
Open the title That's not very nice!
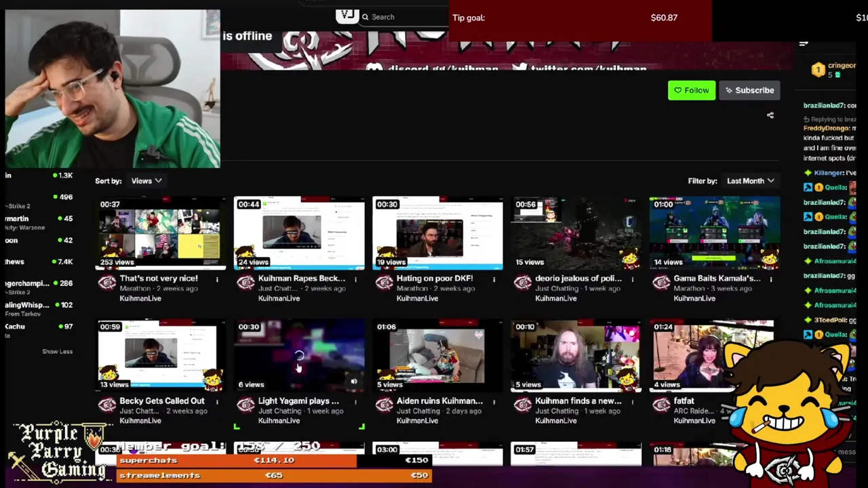(159, 279)
